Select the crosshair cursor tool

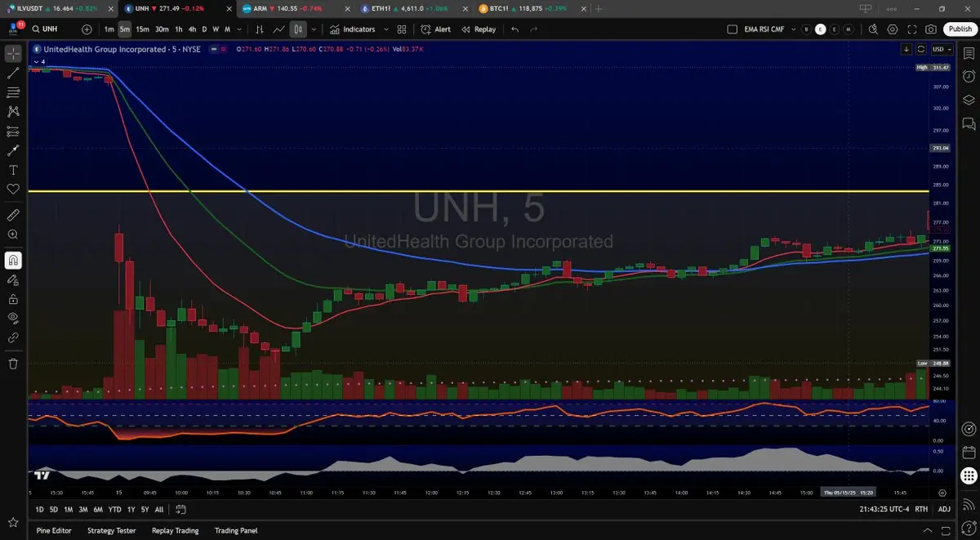13,54
